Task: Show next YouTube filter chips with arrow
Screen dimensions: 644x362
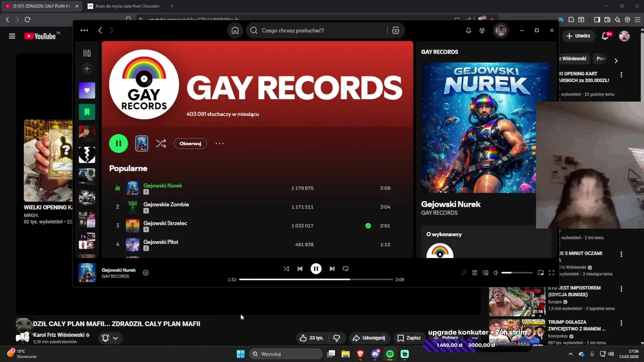Action: pyautogui.click(x=616, y=60)
